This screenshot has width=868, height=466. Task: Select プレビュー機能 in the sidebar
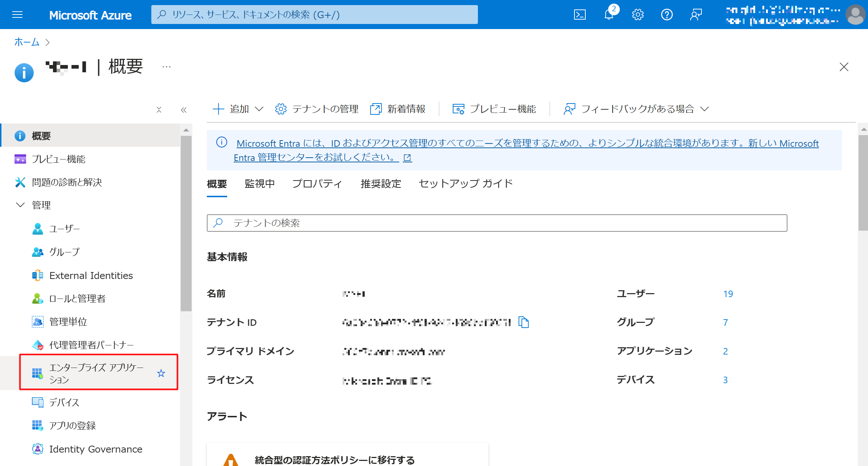(90, 159)
